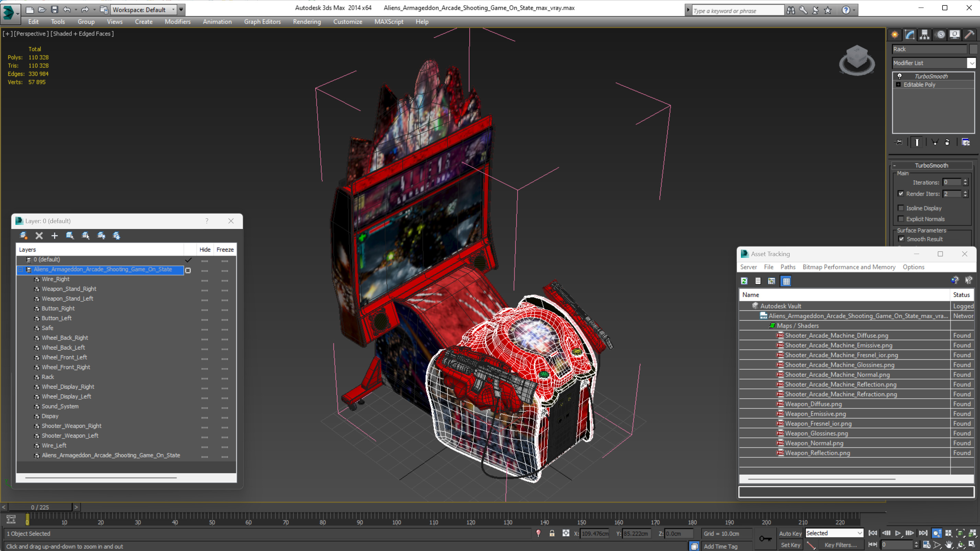Click Undo arrow icon in title bar

click(x=67, y=10)
